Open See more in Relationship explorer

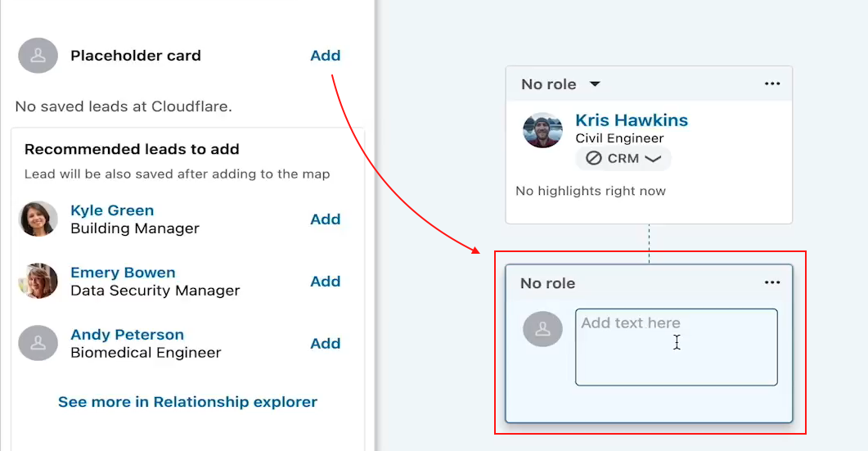pos(187,402)
